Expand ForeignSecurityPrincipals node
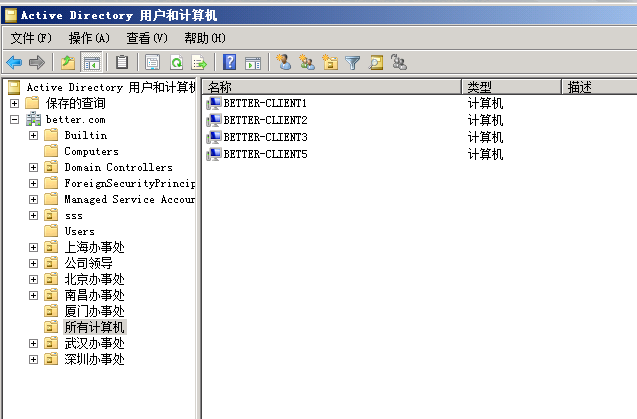637x419 pixels. (x=33, y=183)
